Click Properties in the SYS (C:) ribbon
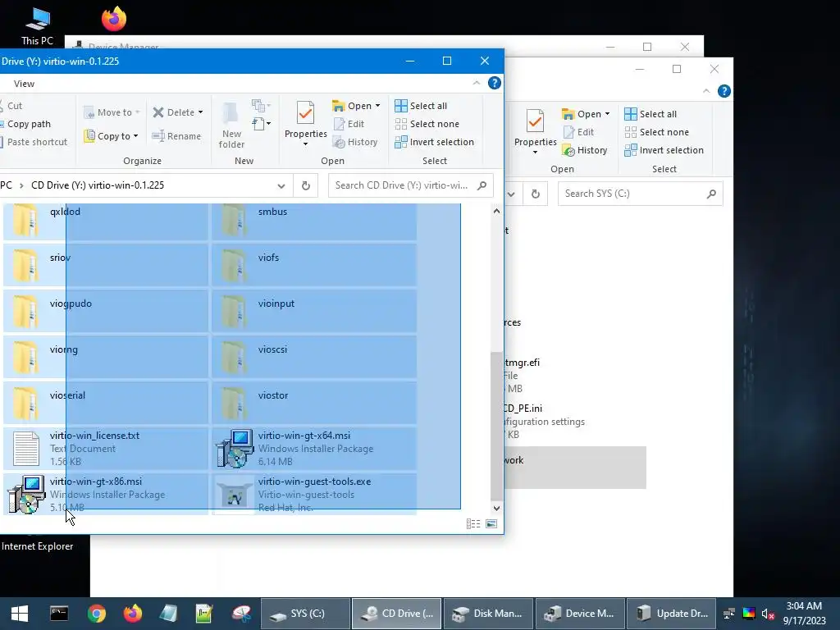Image resolution: width=840 pixels, height=630 pixels. pos(535,131)
